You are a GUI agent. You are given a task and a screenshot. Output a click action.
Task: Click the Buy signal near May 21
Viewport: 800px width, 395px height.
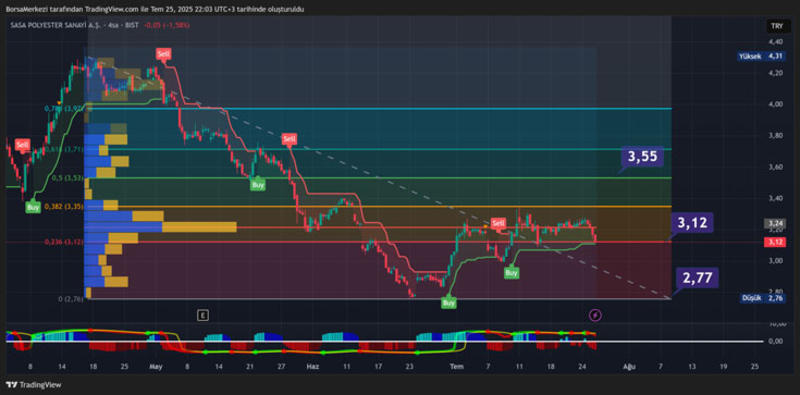(258, 185)
